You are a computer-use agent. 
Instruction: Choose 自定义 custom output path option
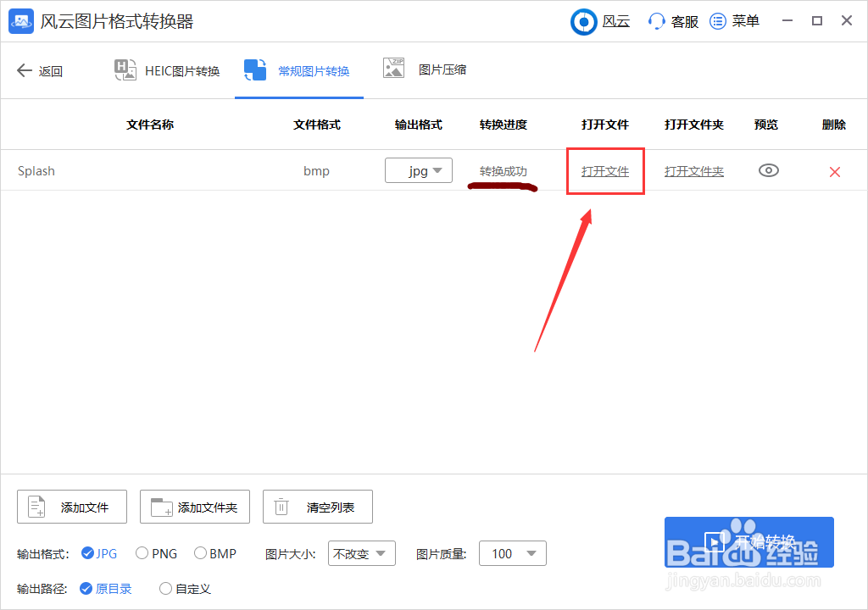coord(166,588)
